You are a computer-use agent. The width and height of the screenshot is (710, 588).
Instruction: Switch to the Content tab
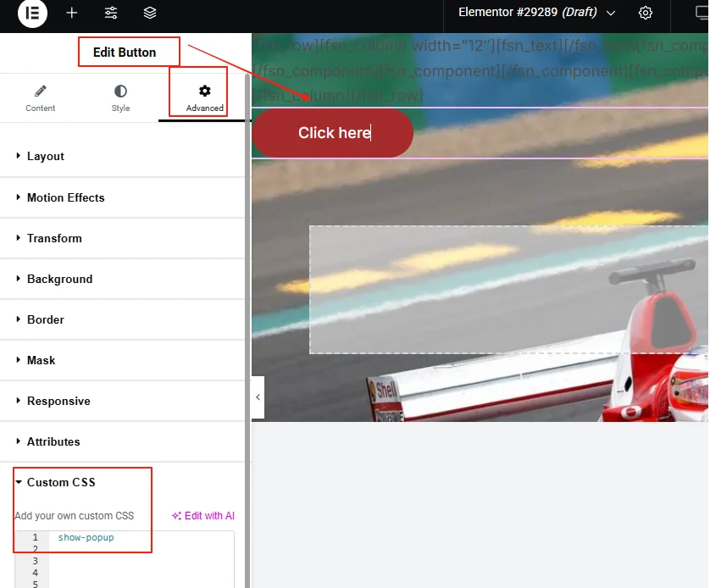(40, 97)
